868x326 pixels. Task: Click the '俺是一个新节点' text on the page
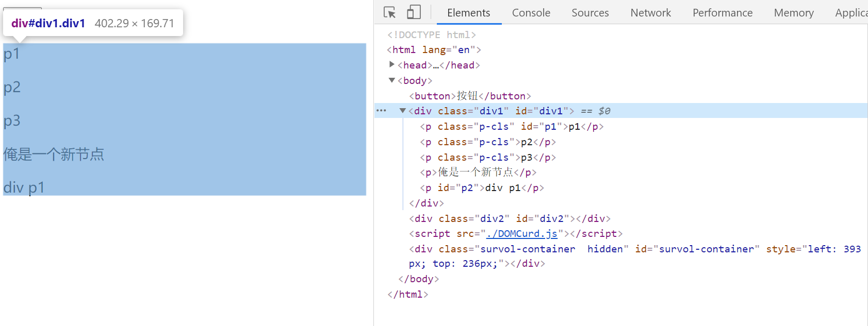tap(54, 154)
